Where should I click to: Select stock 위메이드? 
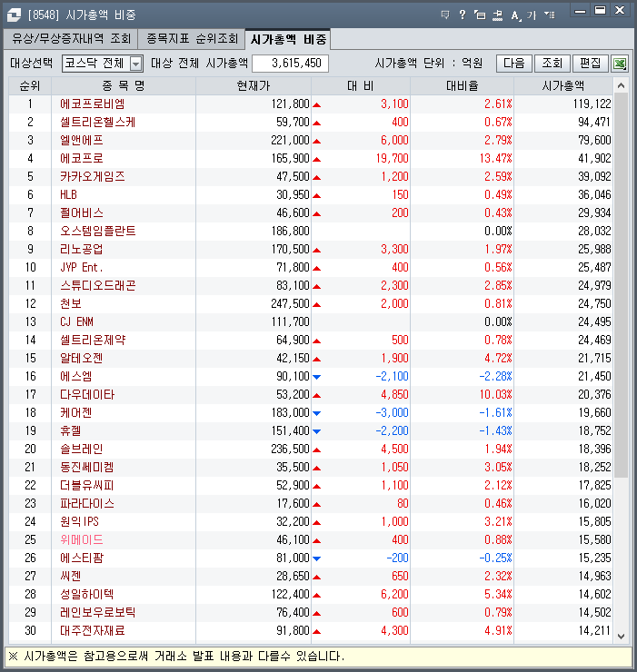[x=82, y=540]
